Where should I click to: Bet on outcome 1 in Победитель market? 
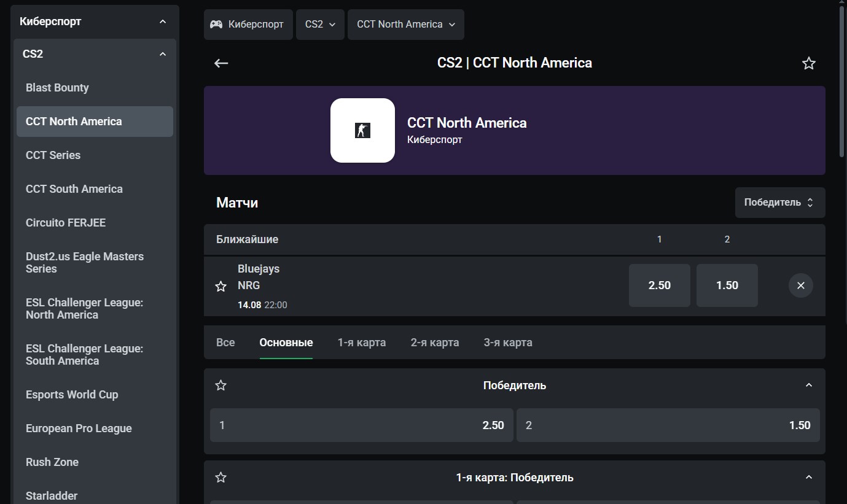361,425
